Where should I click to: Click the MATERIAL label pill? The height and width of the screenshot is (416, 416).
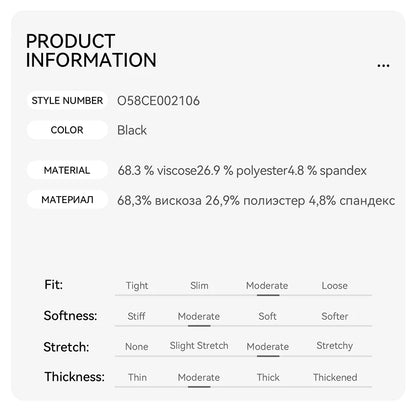67,170
